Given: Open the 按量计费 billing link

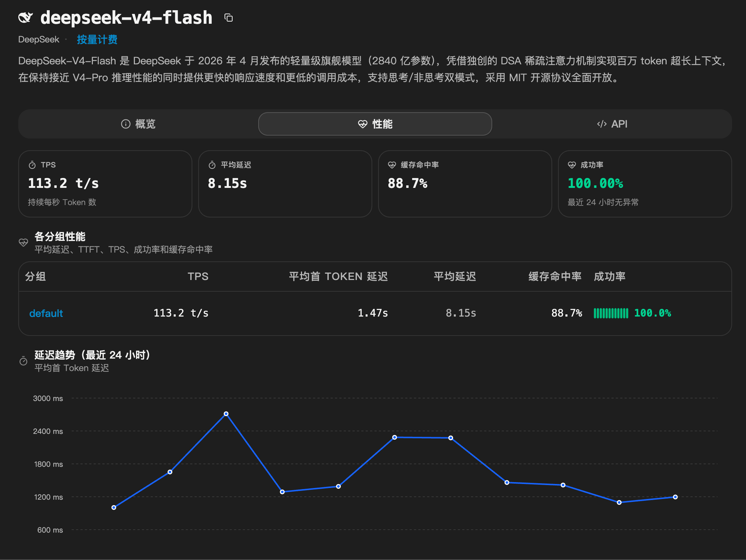Looking at the screenshot, I should point(97,39).
